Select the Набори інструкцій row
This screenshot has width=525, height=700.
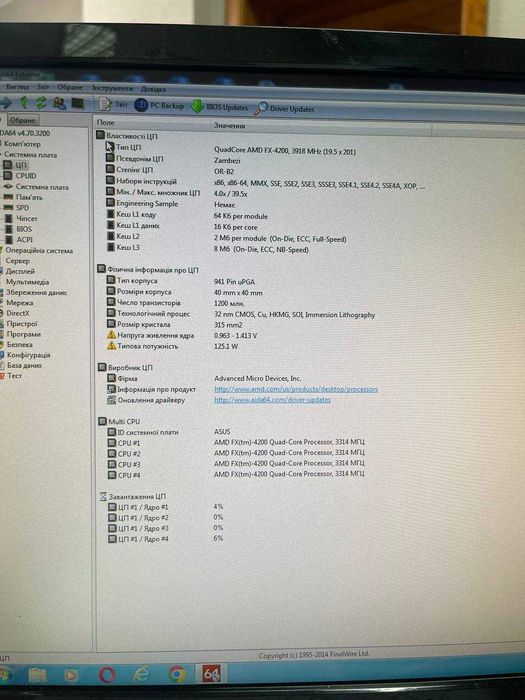[x=266, y=183]
